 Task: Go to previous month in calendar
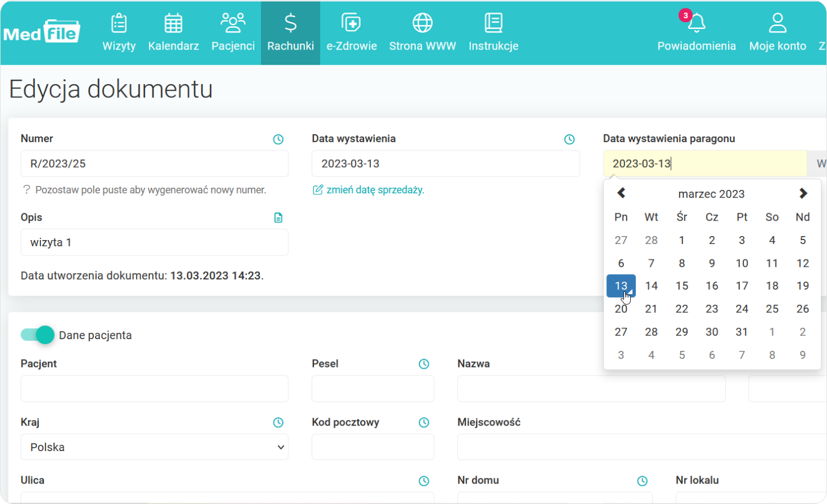[621, 193]
